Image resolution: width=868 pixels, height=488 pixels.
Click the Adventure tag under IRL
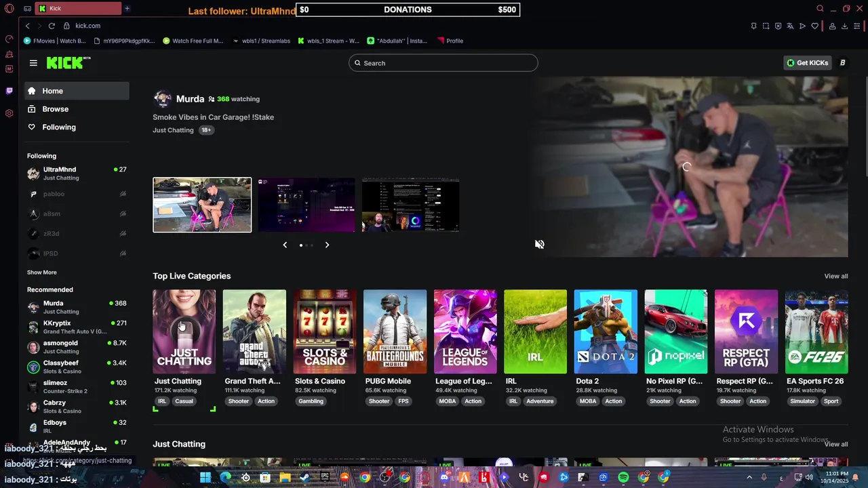[x=540, y=401]
